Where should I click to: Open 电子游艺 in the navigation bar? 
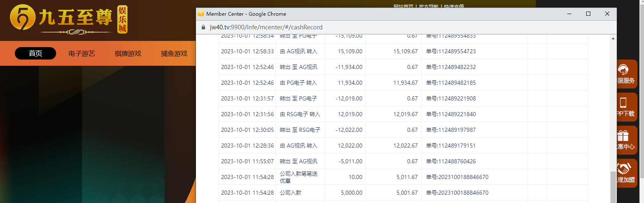pos(82,53)
